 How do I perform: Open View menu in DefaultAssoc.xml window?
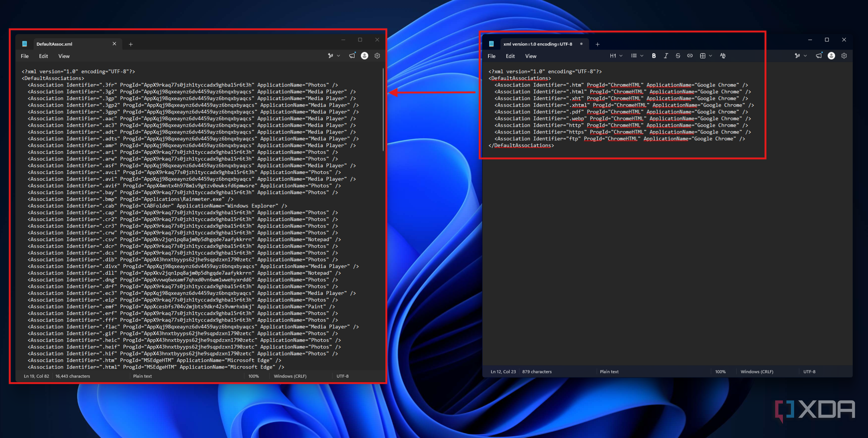pyautogui.click(x=64, y=56)
